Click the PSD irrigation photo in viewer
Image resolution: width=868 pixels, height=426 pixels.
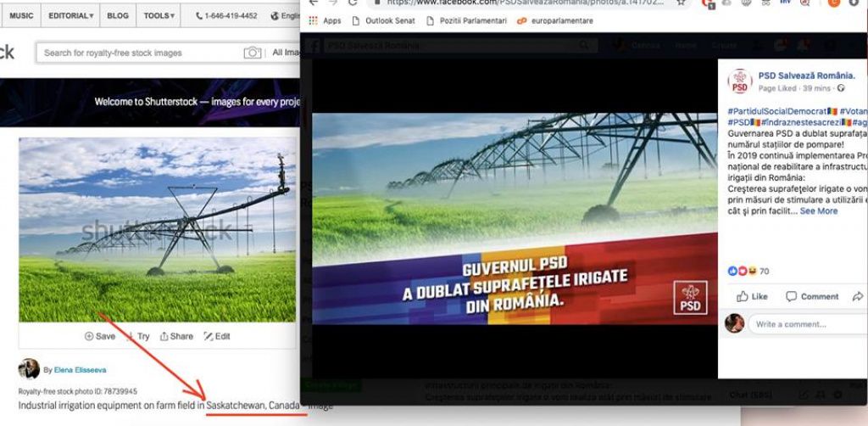515,219
